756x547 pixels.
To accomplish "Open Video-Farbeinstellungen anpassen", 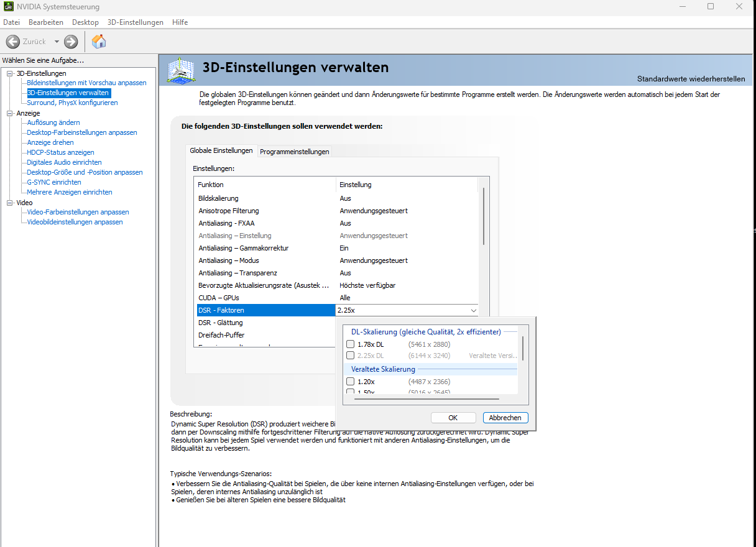I will point(78,212).
